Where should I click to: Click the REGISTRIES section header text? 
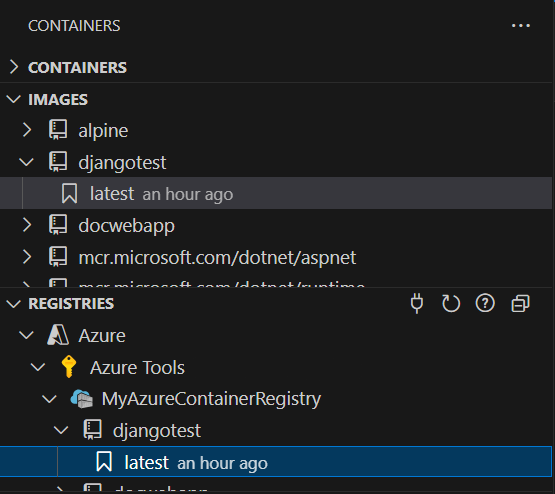71,304
